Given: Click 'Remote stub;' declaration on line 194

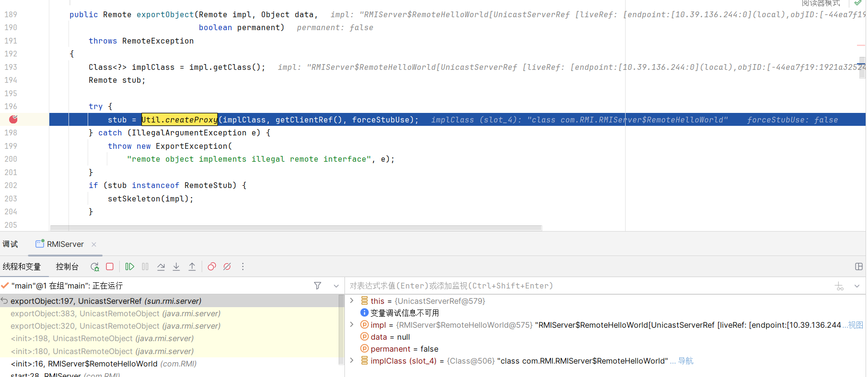Looking at the screenshot, I should (x=117, y=80).
